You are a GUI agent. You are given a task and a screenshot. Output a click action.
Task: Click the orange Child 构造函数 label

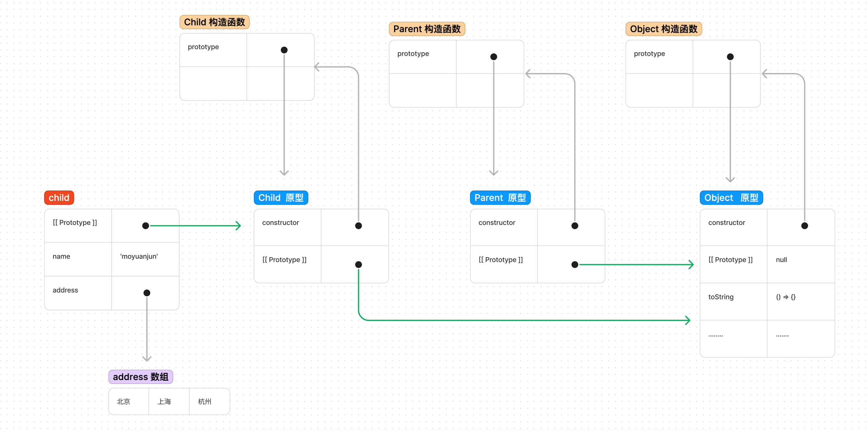(x=214, y=22)
